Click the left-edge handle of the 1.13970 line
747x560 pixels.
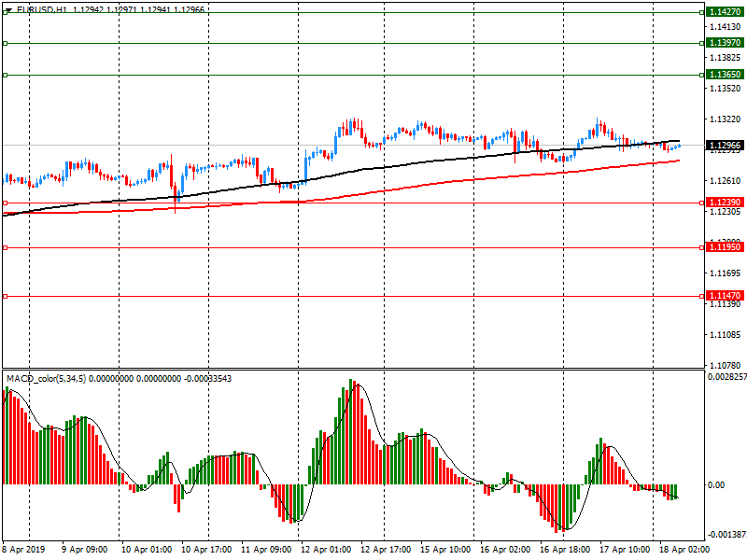click(5, 43)
